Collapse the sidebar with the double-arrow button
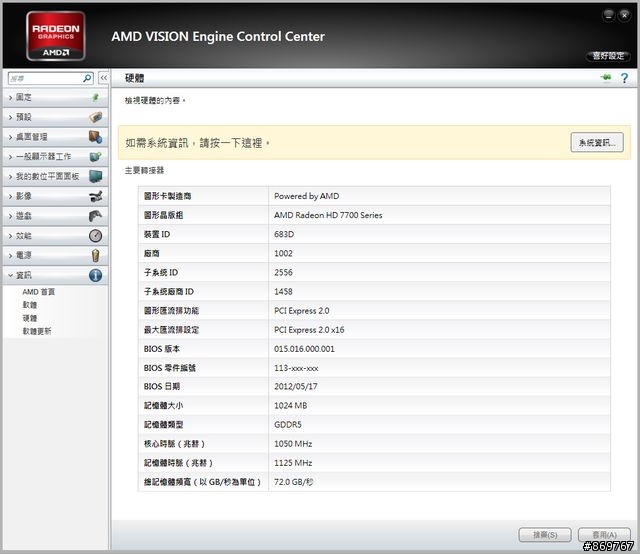640x554 pixels. (104, 78)
